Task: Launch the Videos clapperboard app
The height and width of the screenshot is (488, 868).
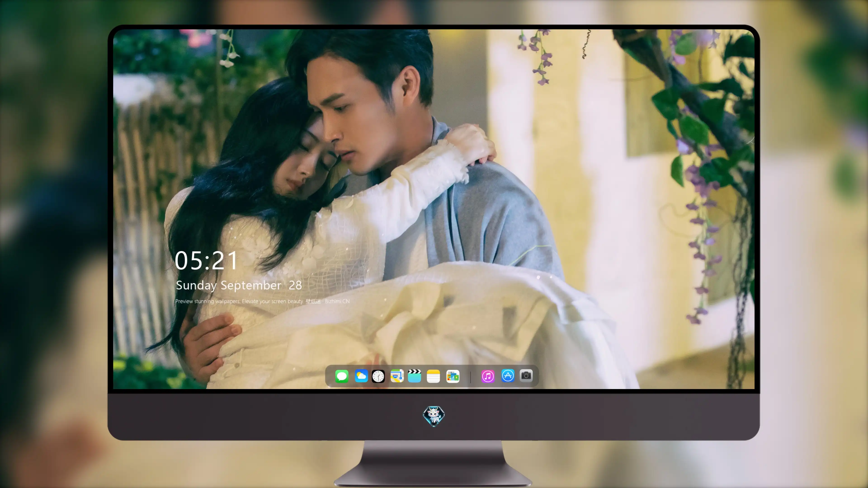Action: [x=415, y=376]
